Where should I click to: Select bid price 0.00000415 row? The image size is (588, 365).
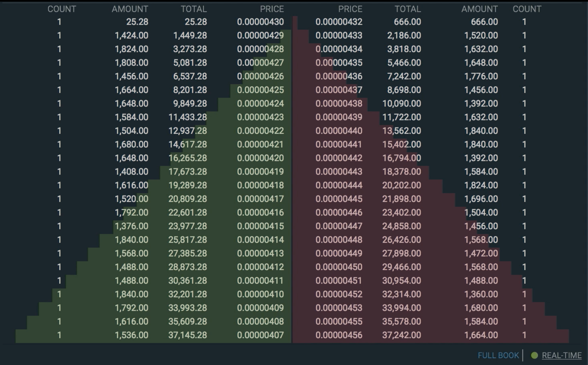point(260,226)
